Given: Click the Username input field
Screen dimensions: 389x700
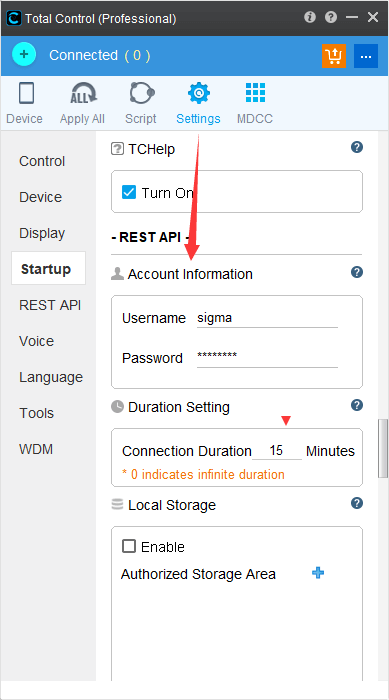Looking at the screenshot, I should pos(267,318).
